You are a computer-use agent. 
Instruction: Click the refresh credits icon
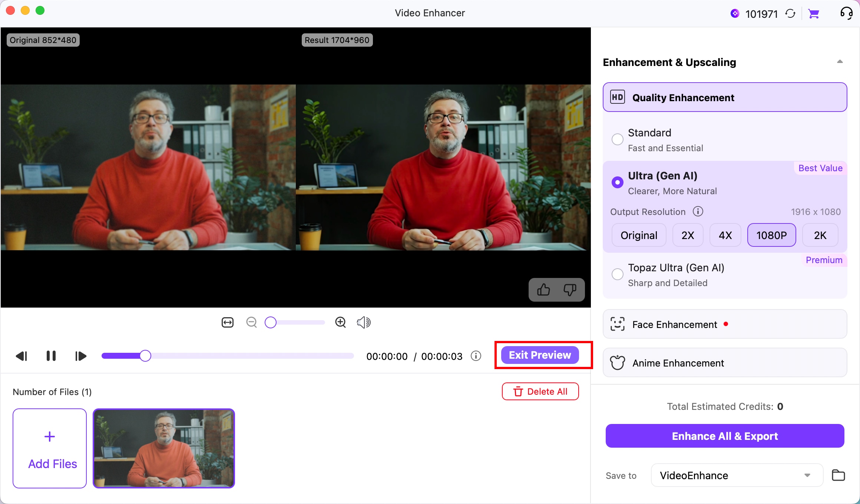790,14
